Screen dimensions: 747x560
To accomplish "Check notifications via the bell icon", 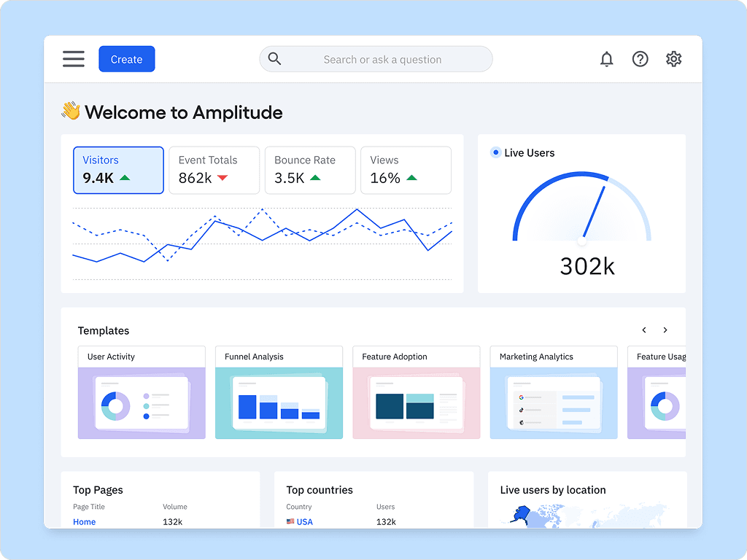I will point(606,59).
